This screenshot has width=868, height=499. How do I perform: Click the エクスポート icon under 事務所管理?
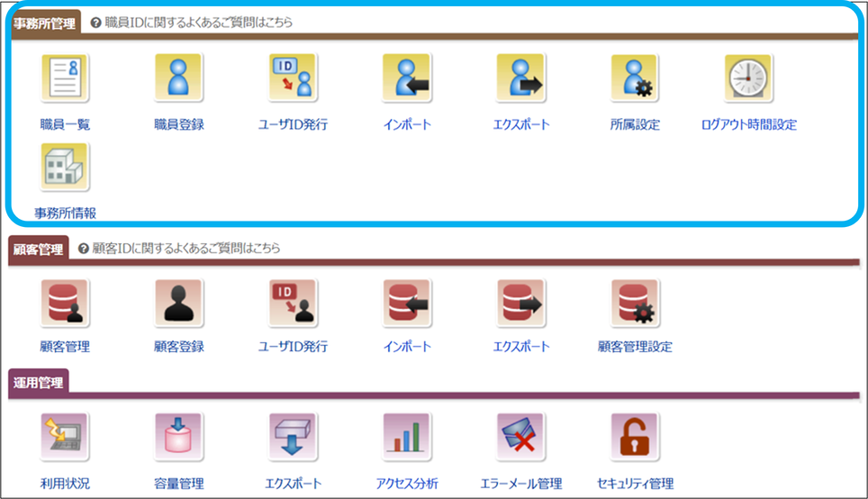click(x=520, y=78)
